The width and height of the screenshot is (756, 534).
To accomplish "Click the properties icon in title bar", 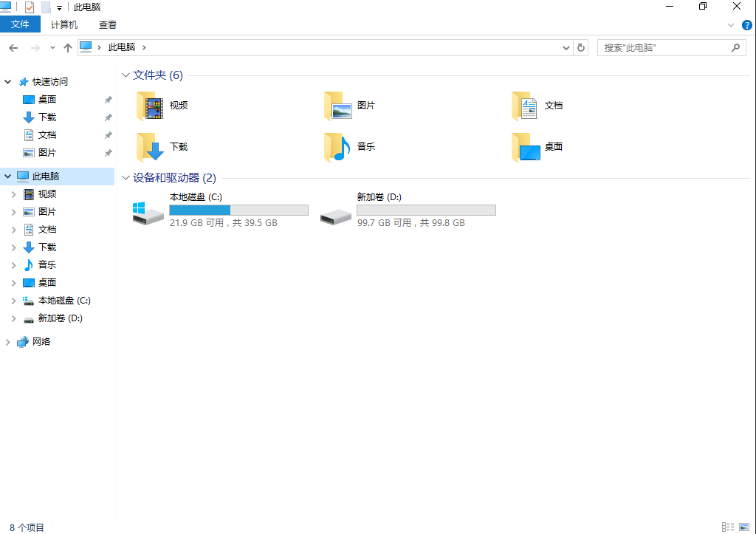I will [x=30, y=7].
